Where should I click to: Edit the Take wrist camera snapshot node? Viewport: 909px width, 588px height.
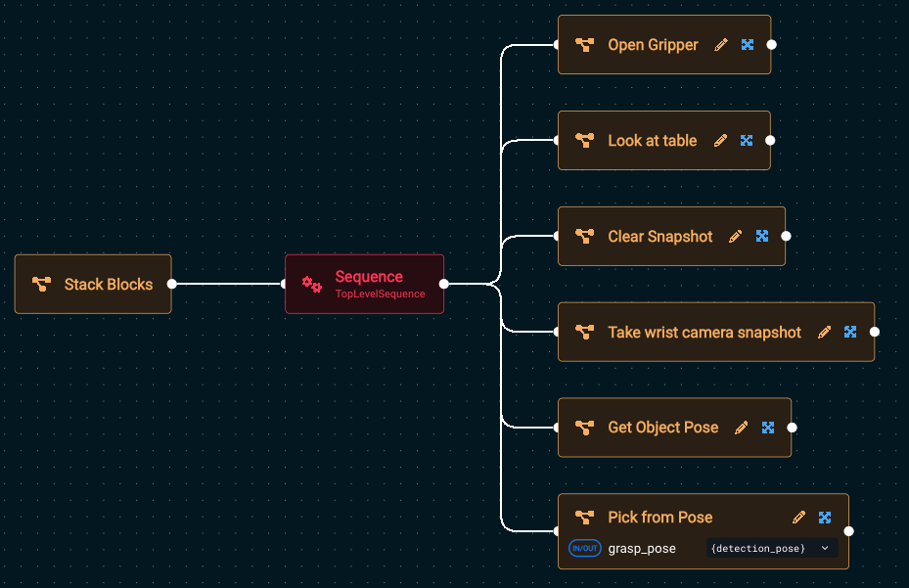(824, 332)
